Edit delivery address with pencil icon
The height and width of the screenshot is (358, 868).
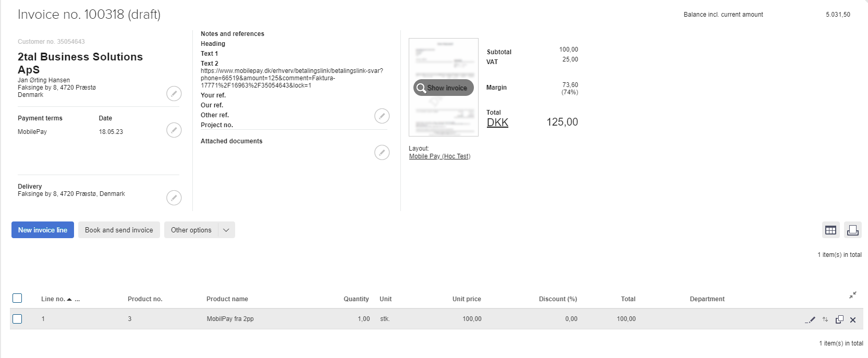click(x=174, y=198)
